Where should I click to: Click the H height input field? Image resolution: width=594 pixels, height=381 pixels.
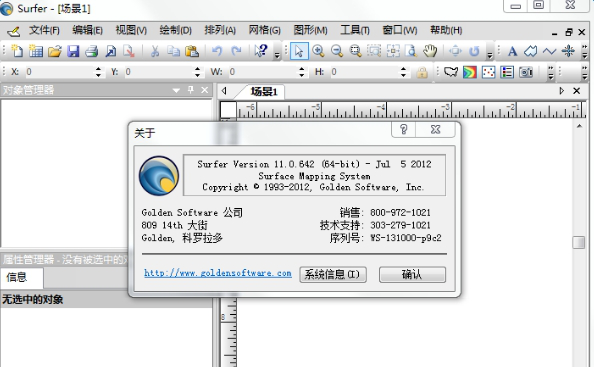(364, 72)
